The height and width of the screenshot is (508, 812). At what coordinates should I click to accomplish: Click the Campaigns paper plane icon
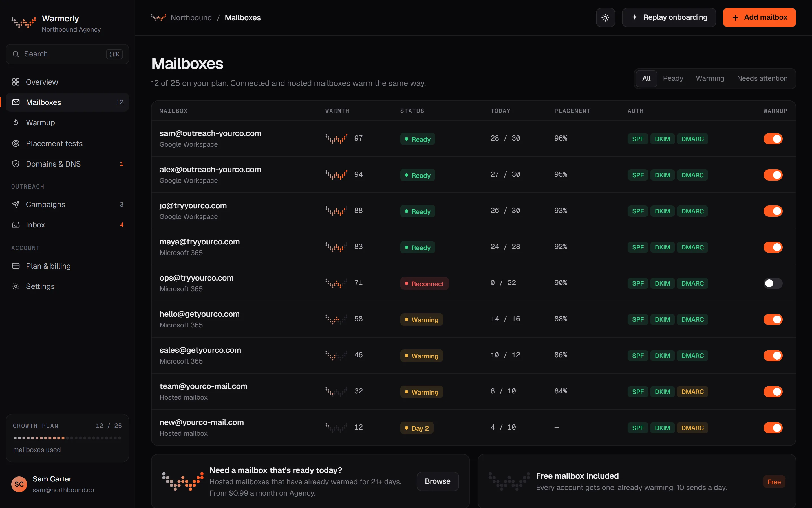16,204
